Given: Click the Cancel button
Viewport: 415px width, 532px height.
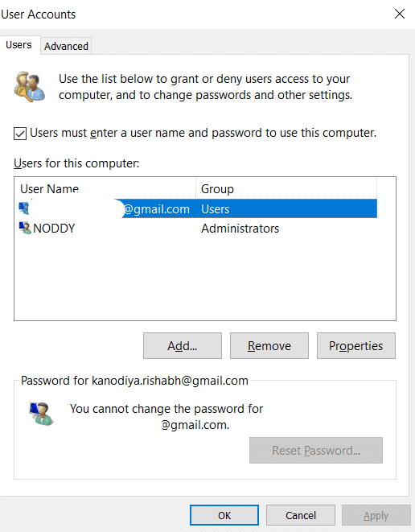Looking at the screenshot, I should tap(301, 515).
